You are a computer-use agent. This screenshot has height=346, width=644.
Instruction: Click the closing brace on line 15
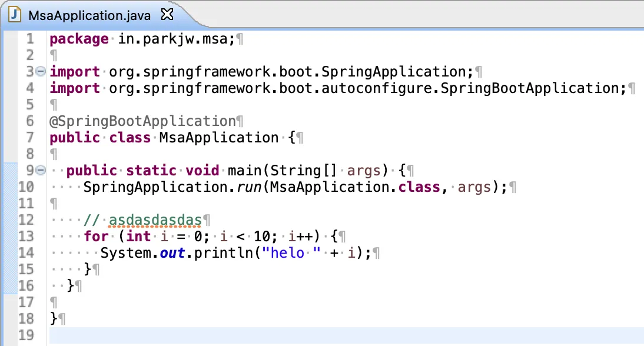pyautogui.click(x=88, y=270)
